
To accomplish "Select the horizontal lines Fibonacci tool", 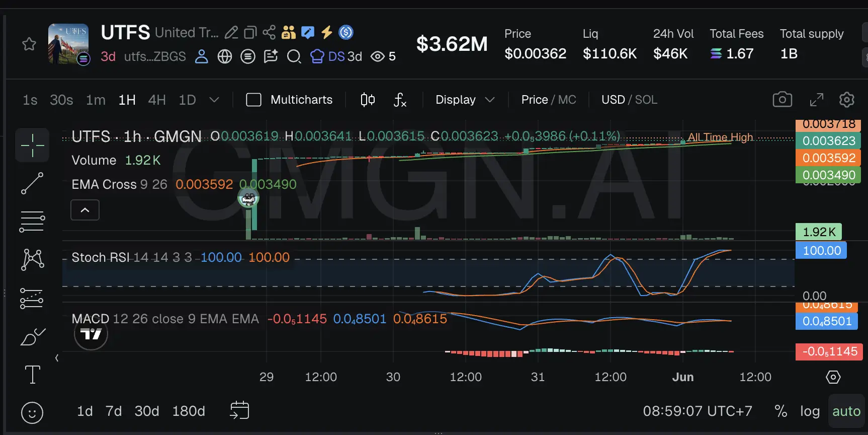I will tap(32, 222).
